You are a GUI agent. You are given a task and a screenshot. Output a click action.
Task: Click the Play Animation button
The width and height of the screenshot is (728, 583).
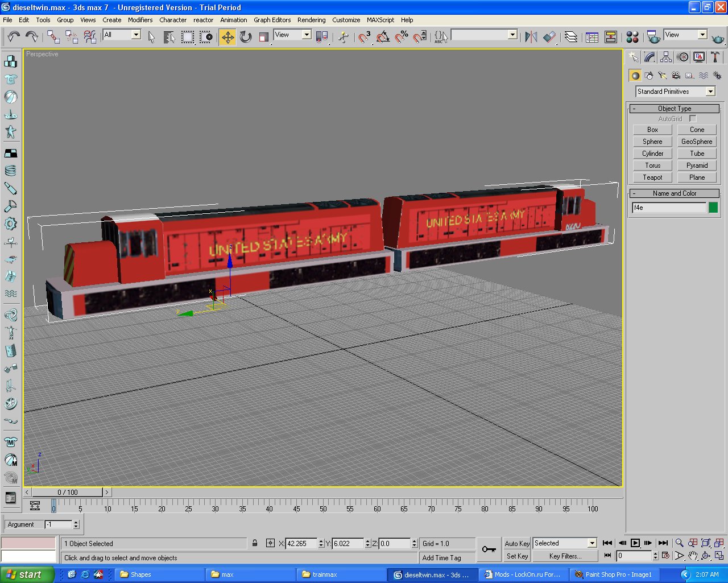[x=635, y=543]
